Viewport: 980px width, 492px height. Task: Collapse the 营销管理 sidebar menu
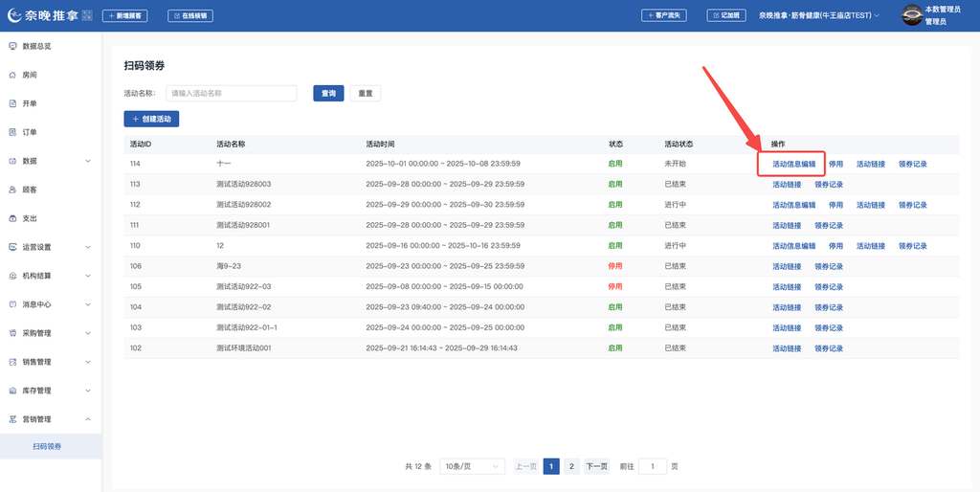click(50, 419)
